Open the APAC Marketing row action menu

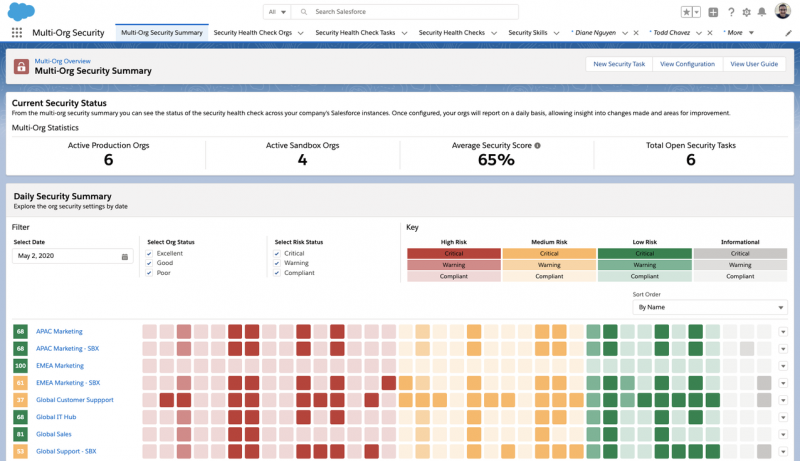(783, 332)
